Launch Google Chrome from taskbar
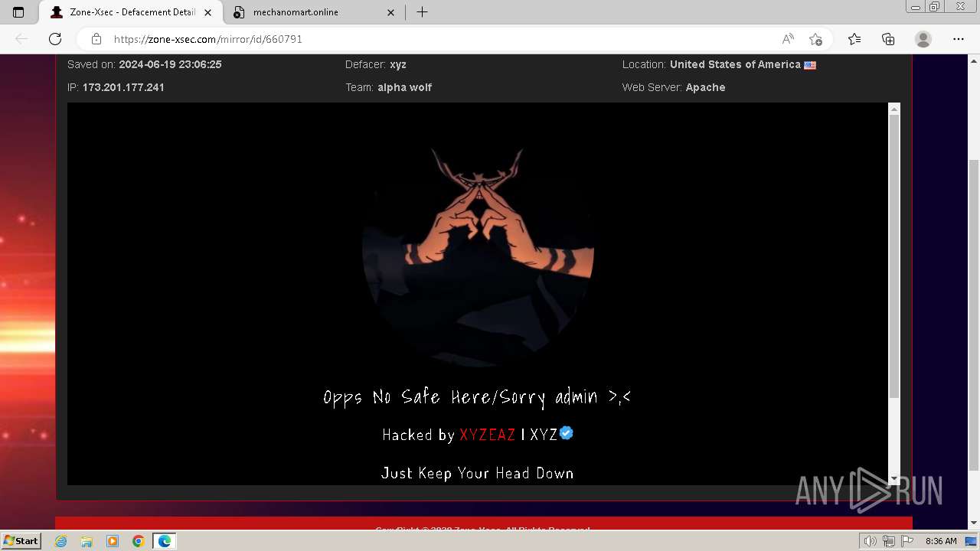 [x=138, y=541]
